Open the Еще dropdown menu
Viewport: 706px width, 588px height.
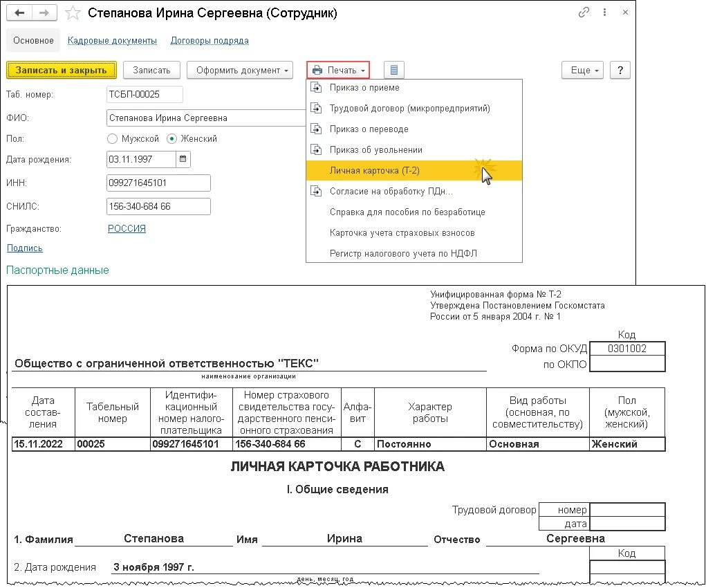[x=582, y=71]
